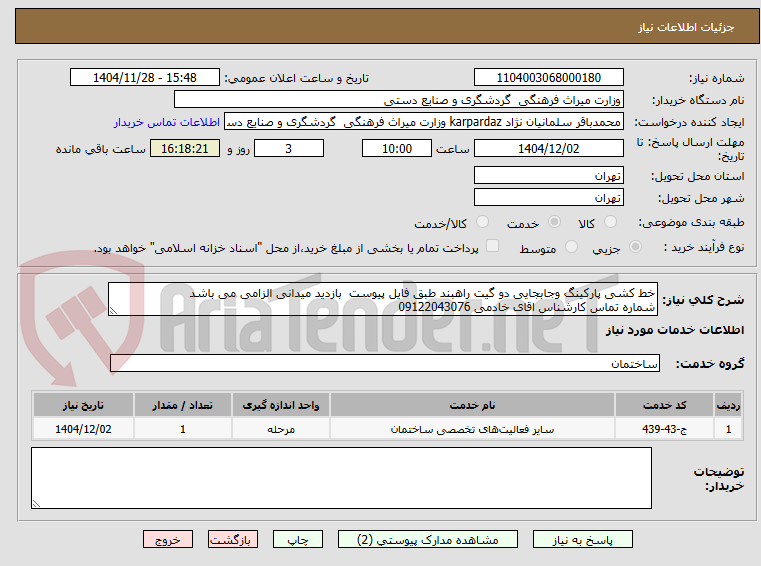Click the شرح کلی نیاز resize handle
761x566 pixels.
pyautogui.click(x=113, y=311)
